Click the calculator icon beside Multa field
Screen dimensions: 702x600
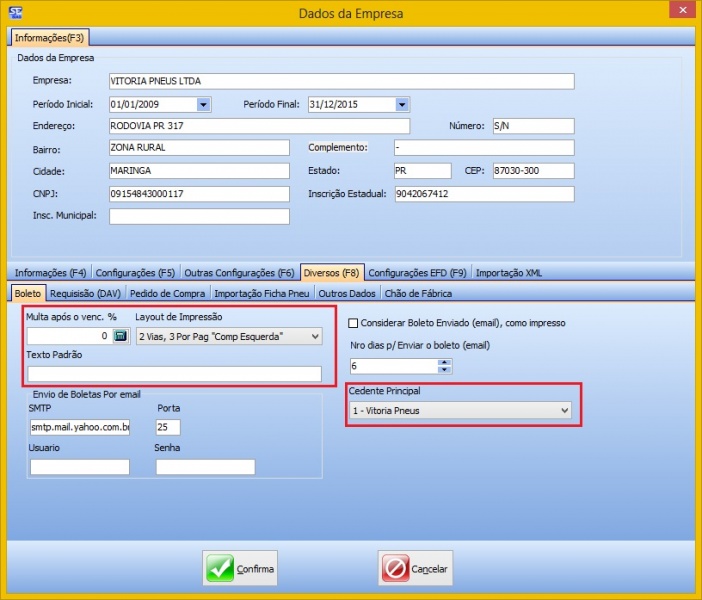[x=121, y=337]
